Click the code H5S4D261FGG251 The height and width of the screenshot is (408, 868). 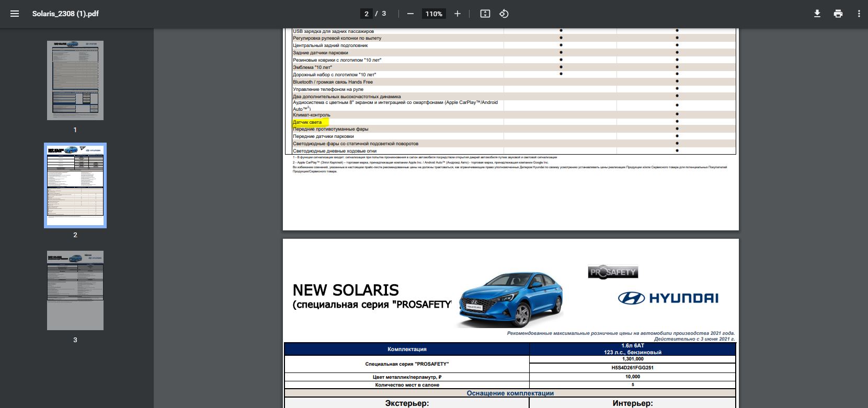[633, 368]
